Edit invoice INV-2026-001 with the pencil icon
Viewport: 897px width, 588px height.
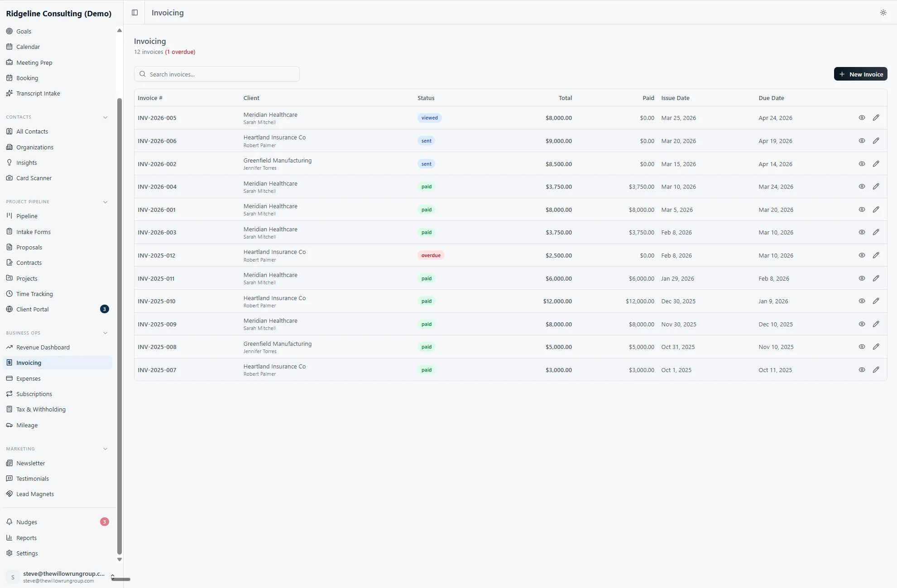click(876, 209)
